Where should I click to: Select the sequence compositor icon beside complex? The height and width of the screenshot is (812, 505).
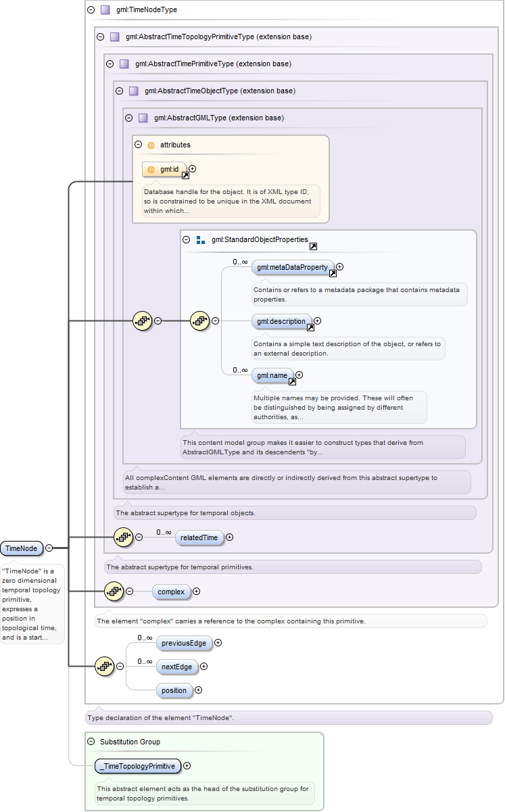pyautogui.click(x=113, y=591)
